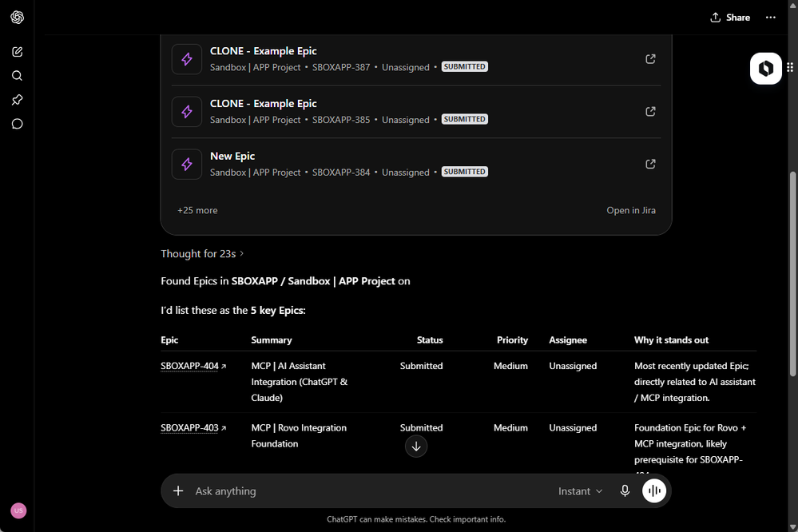This screenshot has height=532, width=798.
Task: Click the pin icon in the sidebar
Action: [18, 100]
